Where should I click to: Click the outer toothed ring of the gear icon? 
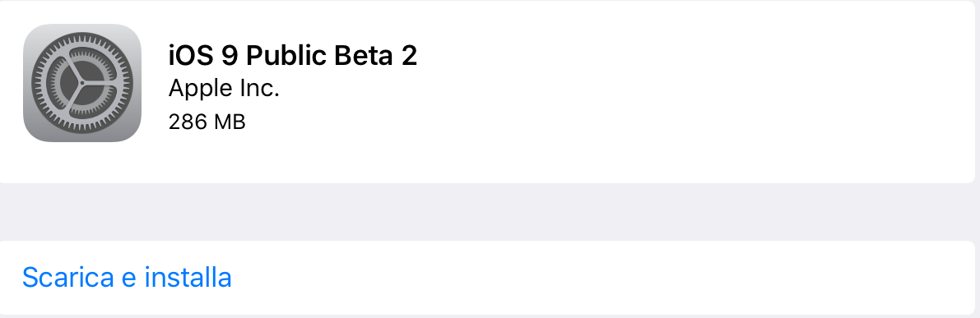82,38
